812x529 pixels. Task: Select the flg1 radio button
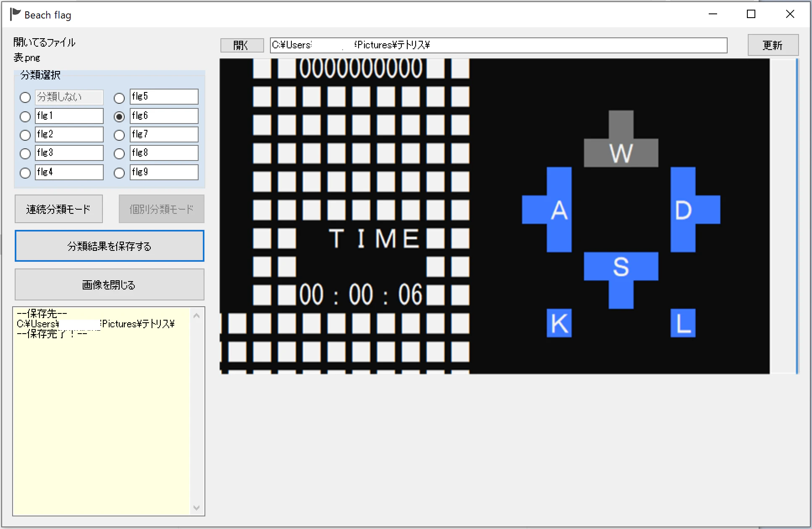tap(25, 116)
